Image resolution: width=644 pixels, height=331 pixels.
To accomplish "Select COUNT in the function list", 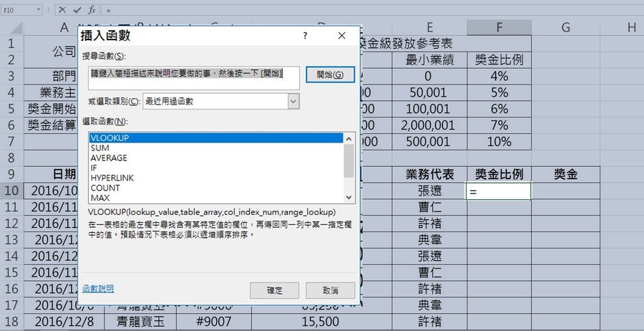I will (x=216, y=188).
